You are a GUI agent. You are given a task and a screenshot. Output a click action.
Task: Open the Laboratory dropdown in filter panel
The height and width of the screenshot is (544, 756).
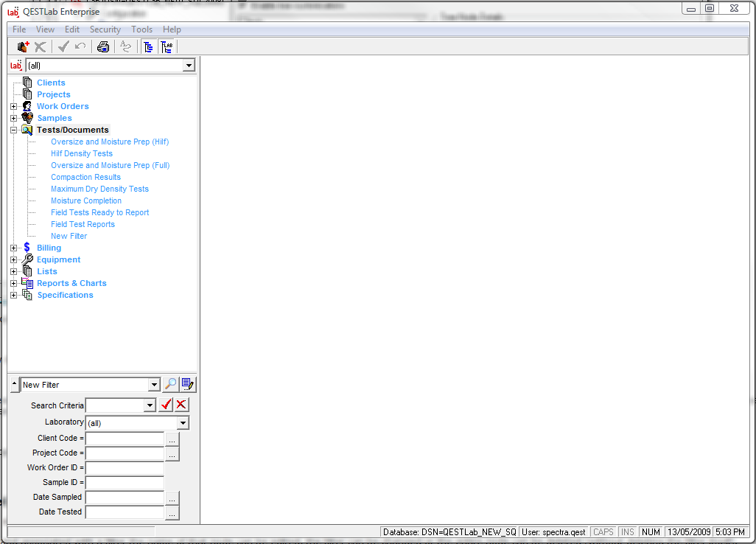tap(183, 423)
